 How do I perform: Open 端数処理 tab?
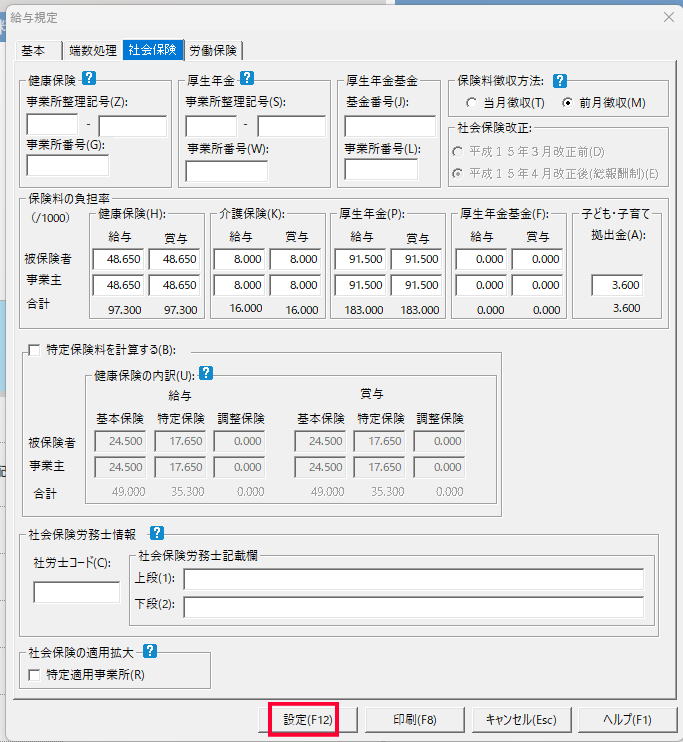[92, 51]
